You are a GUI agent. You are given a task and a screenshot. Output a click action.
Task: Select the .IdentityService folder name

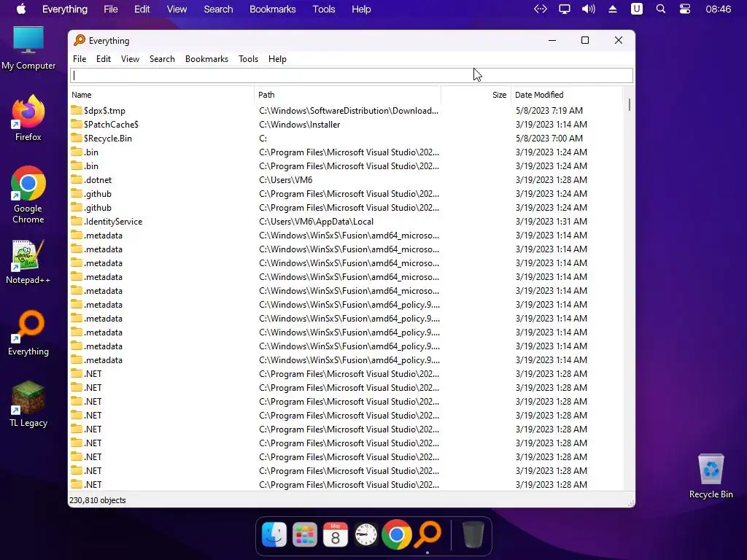[x=113, y=222]
